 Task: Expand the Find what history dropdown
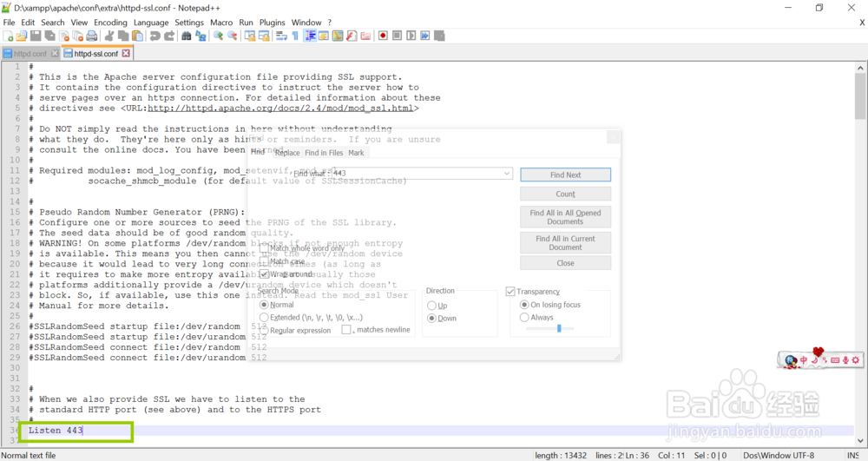click(507, 174)
